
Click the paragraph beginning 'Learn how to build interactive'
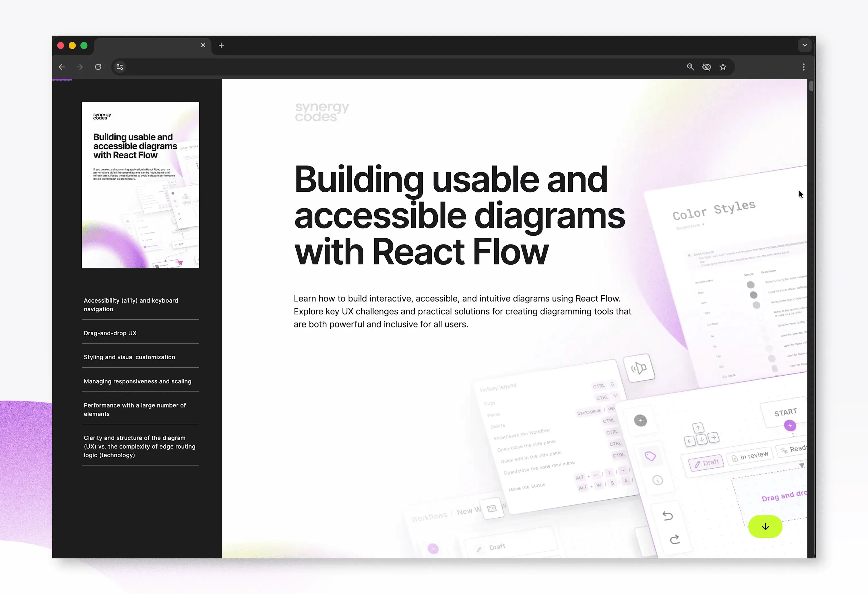pos(462,311)
